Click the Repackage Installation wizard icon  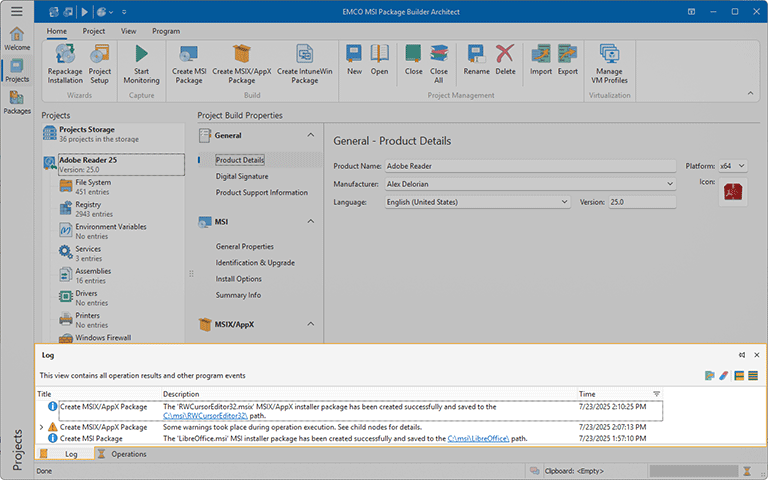click(x=65, y=55)
